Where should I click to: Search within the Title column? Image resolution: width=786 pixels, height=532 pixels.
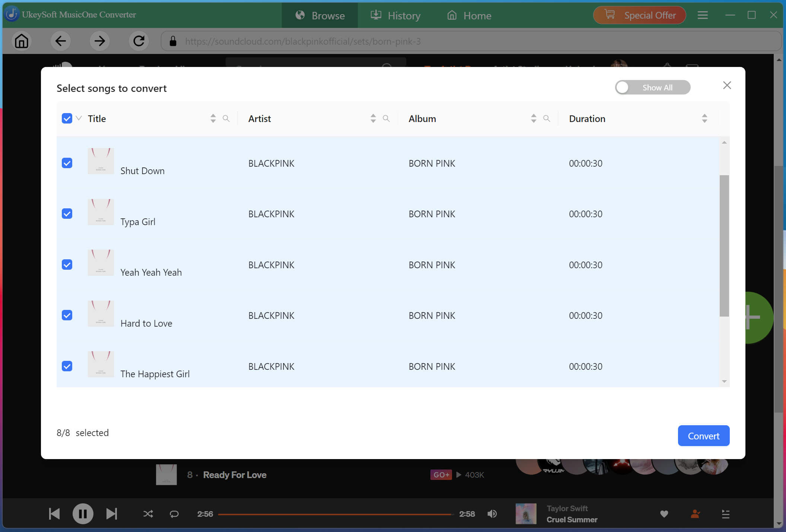click(x=226, y=119)
